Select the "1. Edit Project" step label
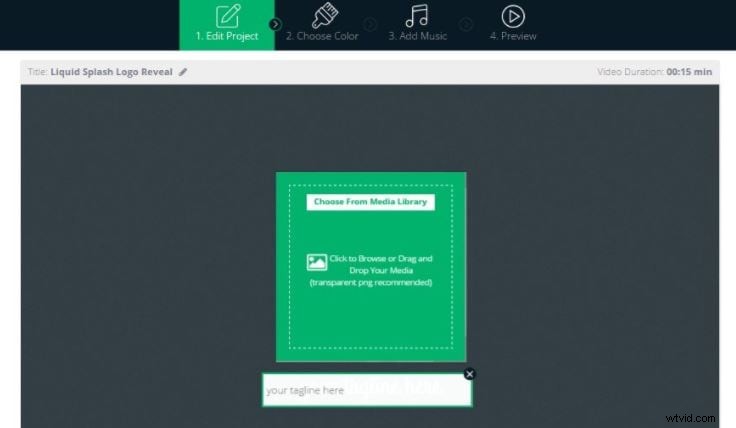Viewport: 736px width, 428px height. [228, 36]
